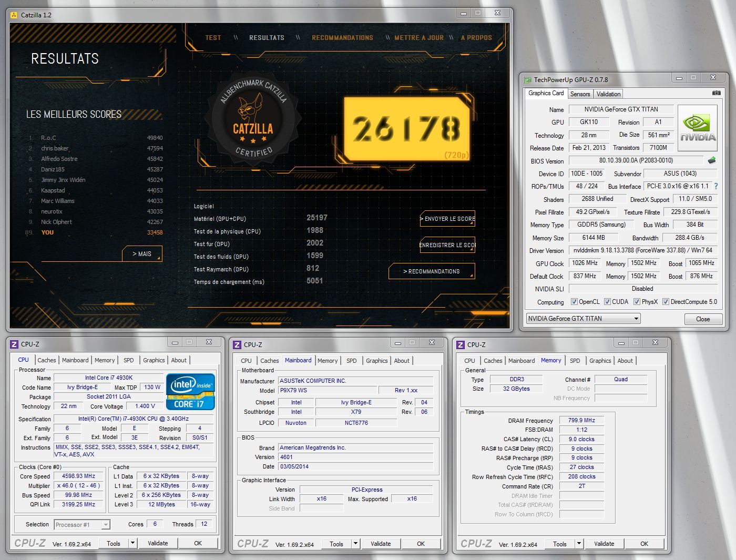Click the Catzilla title bar app icon

click(x=14, y=15)
